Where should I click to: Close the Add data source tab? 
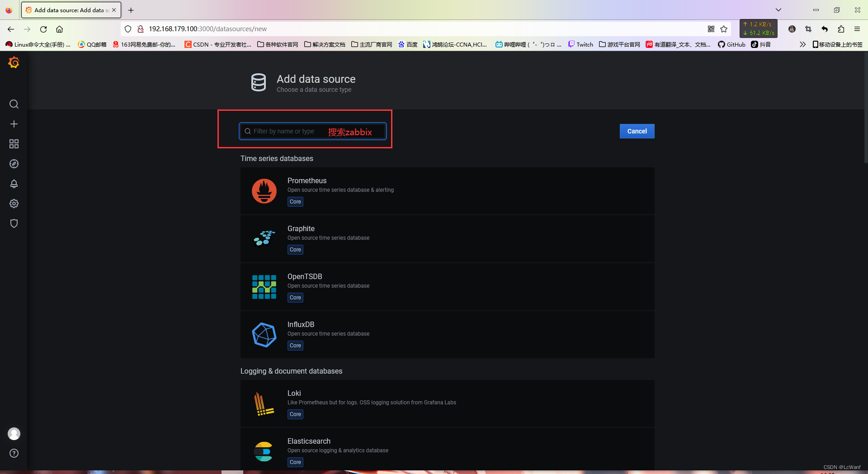coord(114,10)
